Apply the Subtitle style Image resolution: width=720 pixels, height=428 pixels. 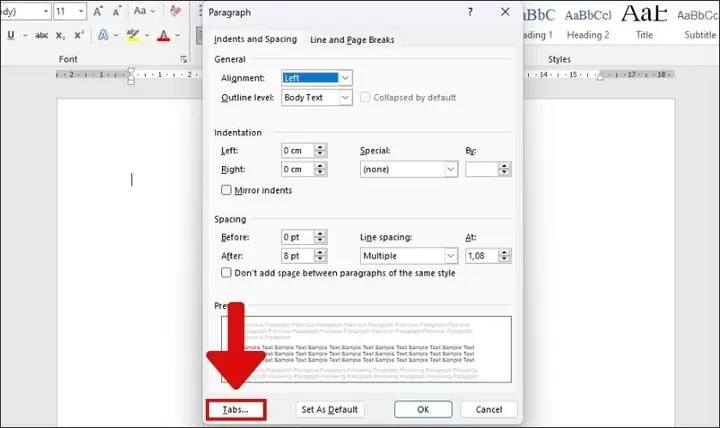point(698,23)
